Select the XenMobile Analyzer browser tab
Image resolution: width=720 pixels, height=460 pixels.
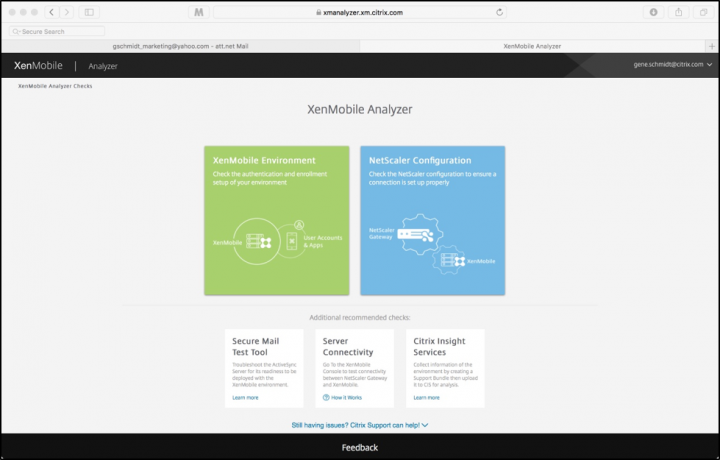point(532,45)
